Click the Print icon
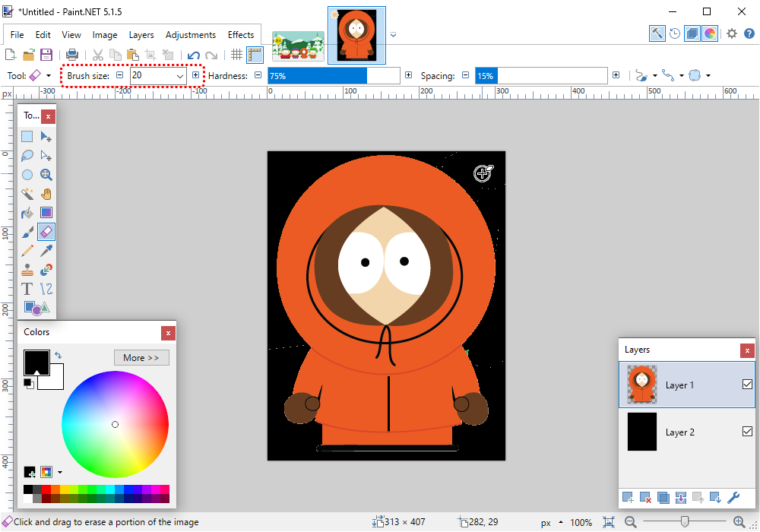Screen dimensions: 760x532 click(72, 54)
